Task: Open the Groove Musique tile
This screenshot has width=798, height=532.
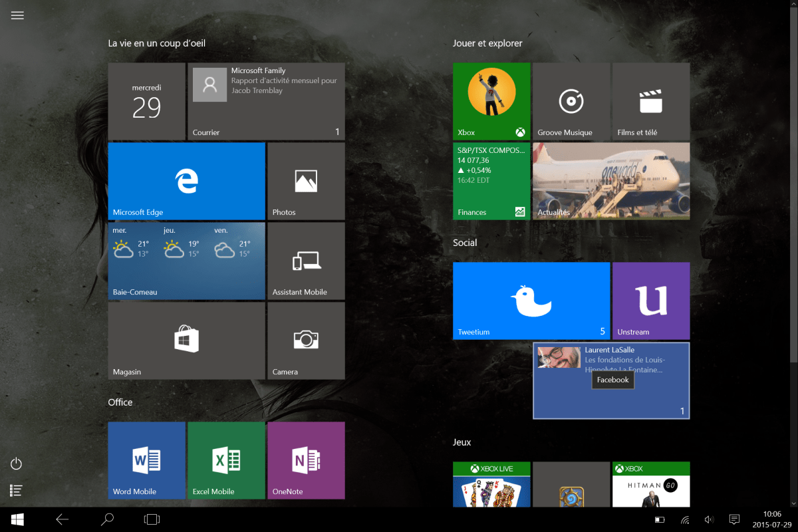Action: [571, 101]
